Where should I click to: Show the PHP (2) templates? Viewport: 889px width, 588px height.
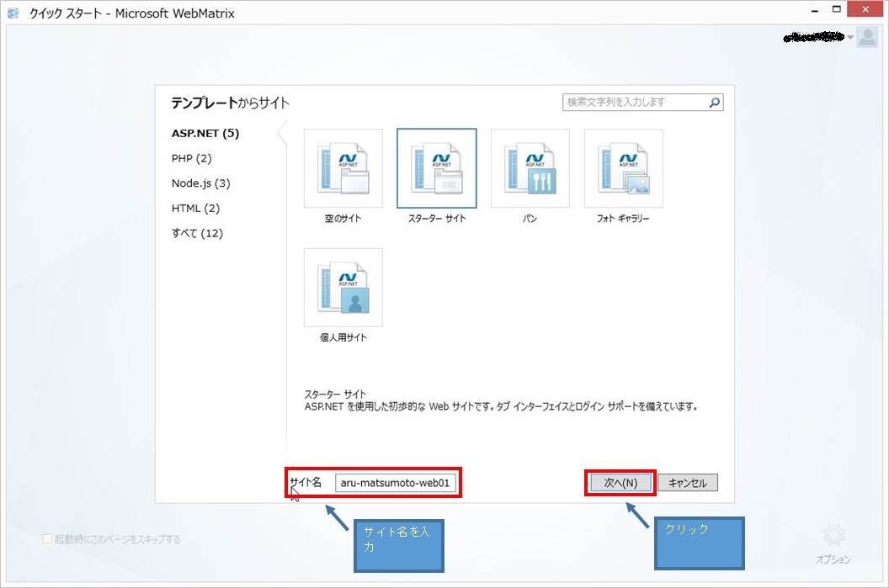[x=192, y=159]
